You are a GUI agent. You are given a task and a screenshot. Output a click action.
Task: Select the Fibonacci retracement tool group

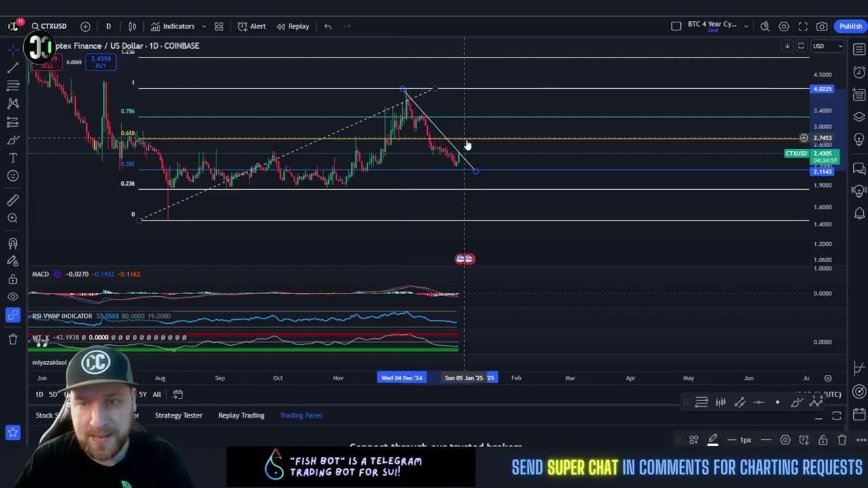tap(13, 85)
